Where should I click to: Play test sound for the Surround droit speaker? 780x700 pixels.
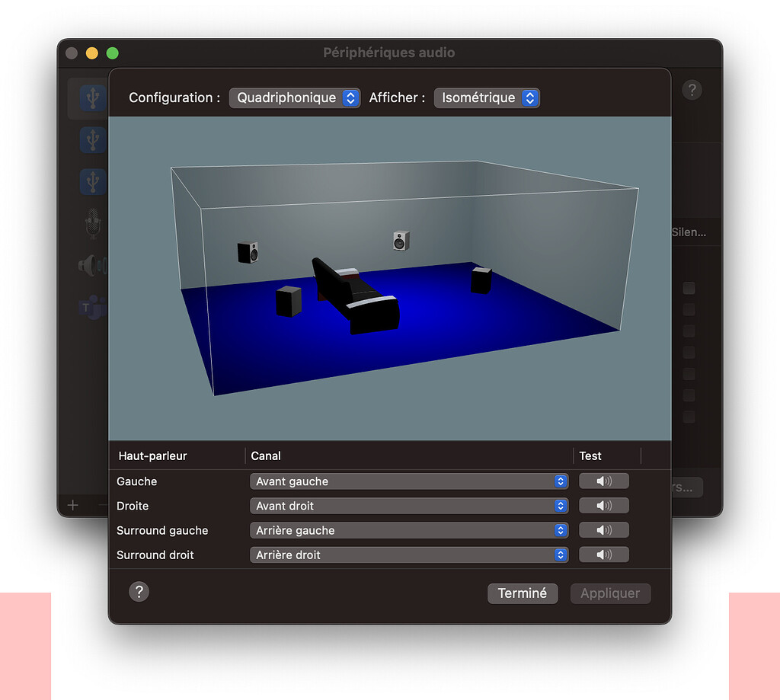tap(603, 555)
